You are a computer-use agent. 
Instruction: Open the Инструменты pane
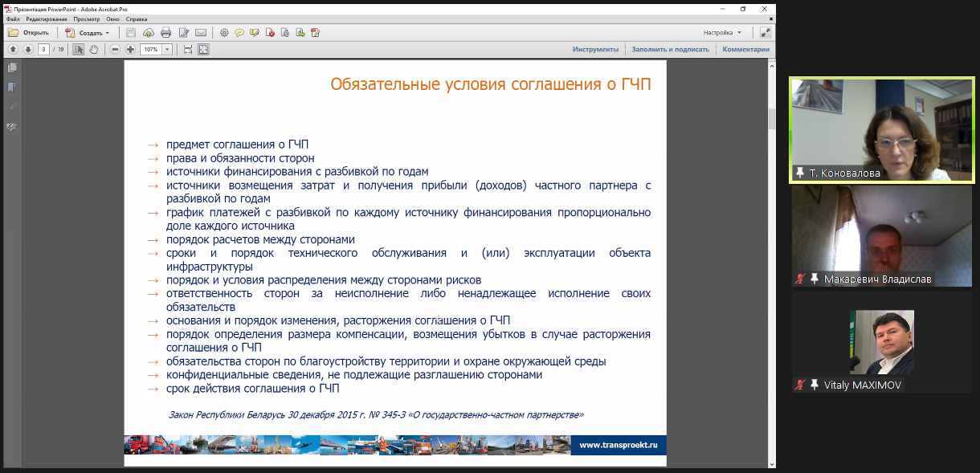tap(595, 50)
